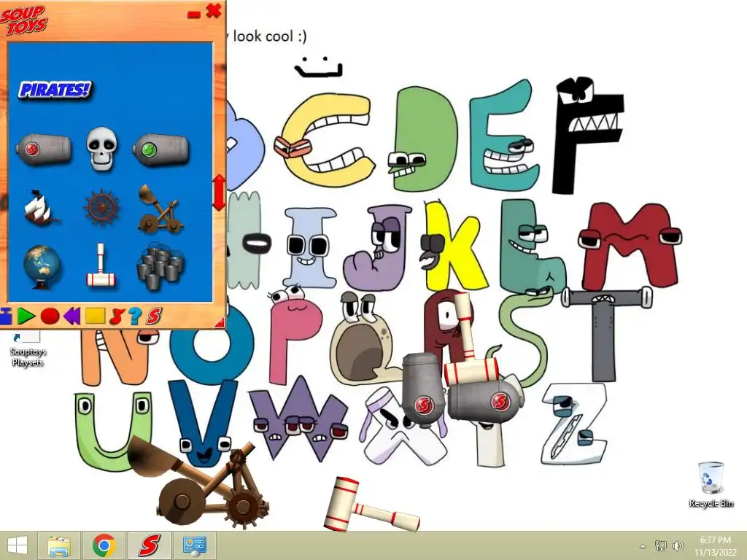Hit the red record circle button
This screenshot has width=747, height=560.
coord(50,316)
